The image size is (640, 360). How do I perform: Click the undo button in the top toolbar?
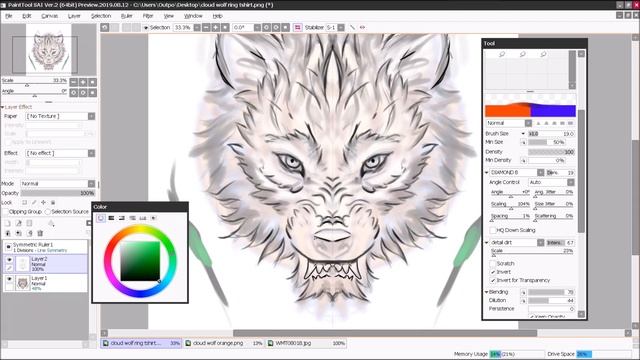point(105,27)
